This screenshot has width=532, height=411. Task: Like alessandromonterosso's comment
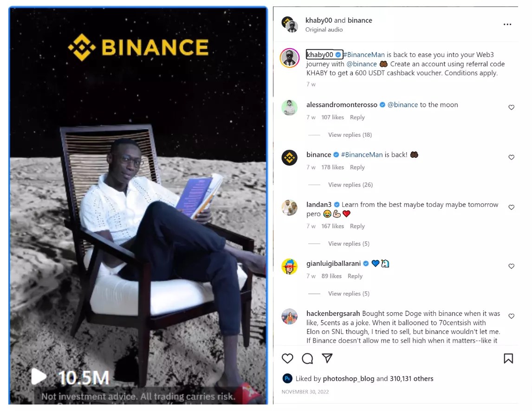coord(511,108)
